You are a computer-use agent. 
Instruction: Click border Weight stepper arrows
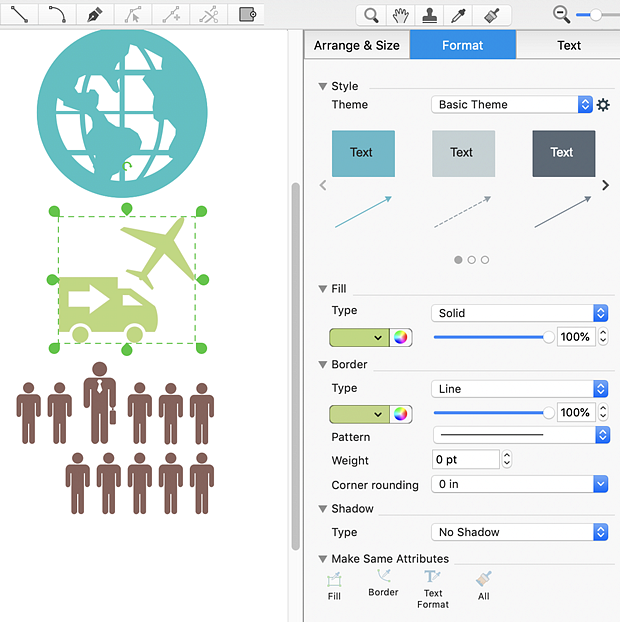tap(507, 459)
